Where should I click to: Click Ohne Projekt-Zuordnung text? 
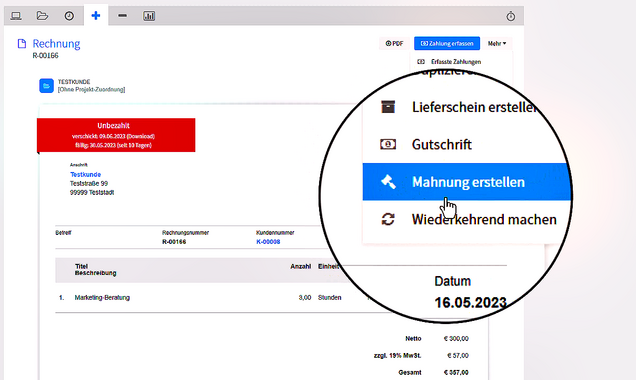coord(91,89)
